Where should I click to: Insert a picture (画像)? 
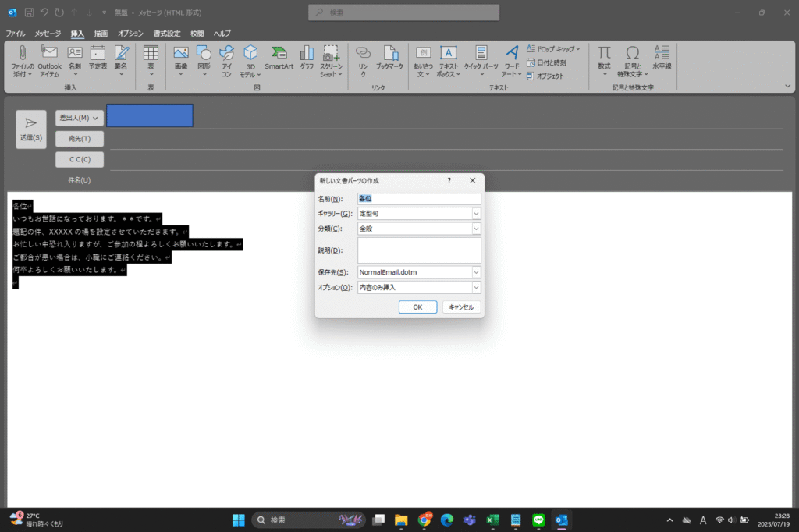point(181,61)
